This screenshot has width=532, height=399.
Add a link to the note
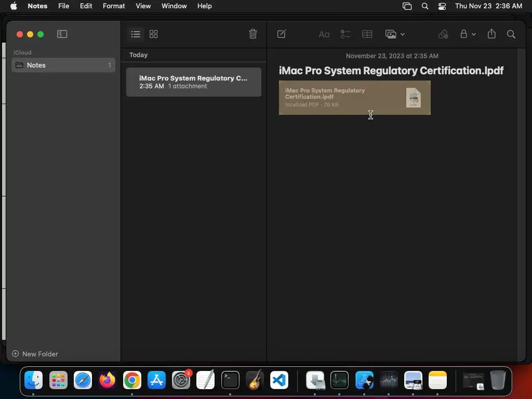(443, 34)
